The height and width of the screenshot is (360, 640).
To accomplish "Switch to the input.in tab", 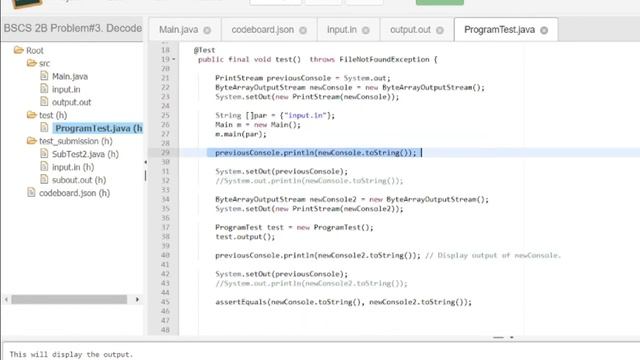I will pyautogui.click(x=342, y=30).
